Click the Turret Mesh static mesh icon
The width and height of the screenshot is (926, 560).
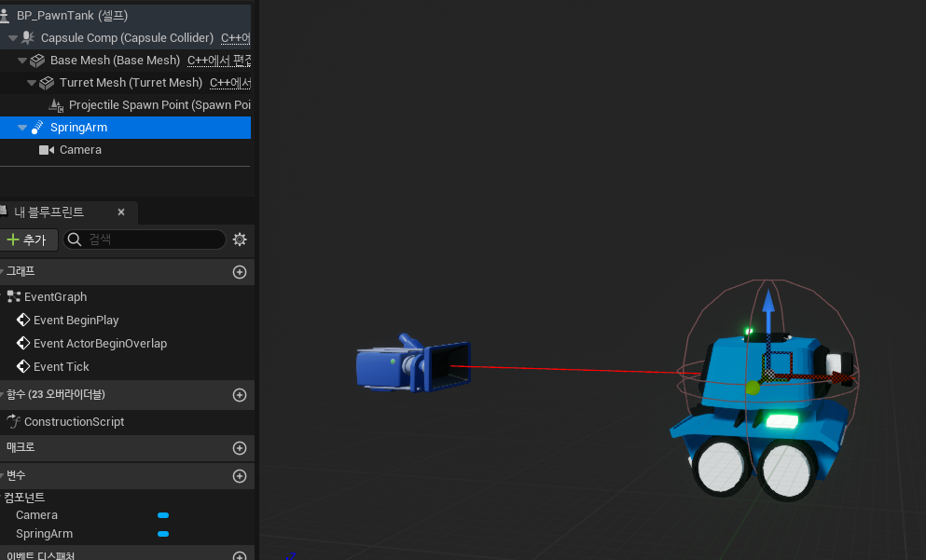47,83
